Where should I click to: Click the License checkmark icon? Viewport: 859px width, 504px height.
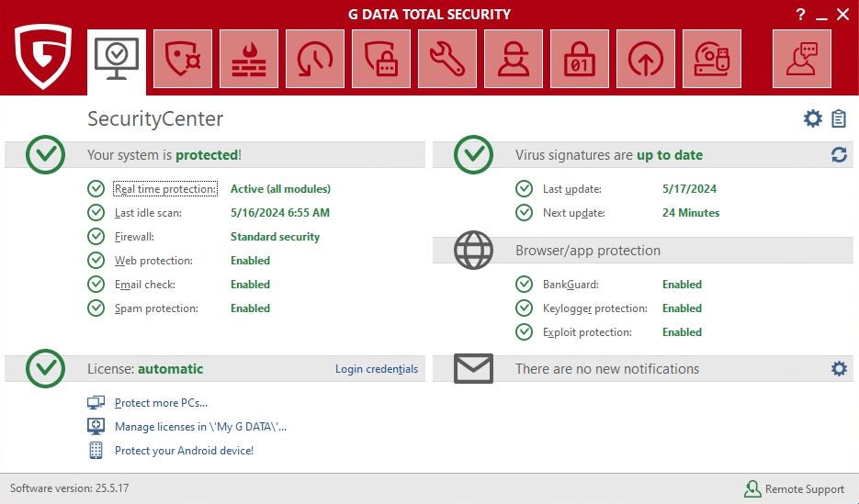point(45,368)
